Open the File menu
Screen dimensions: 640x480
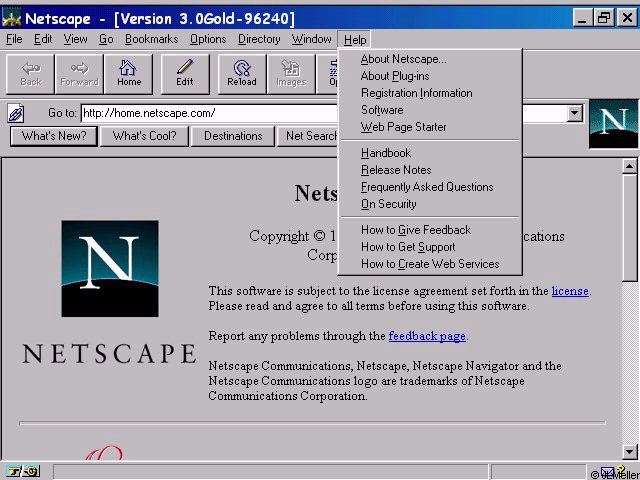[x=14, y=39]
